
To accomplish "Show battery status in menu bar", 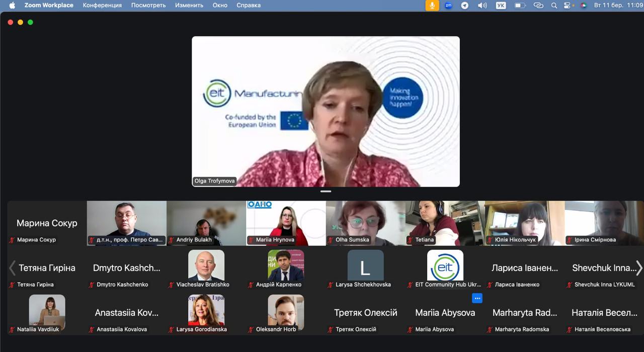I will [520, 5].
